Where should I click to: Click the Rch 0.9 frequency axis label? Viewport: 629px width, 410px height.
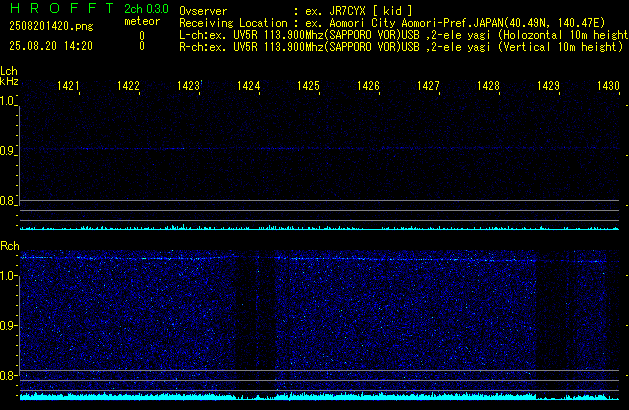[x=8, y=325]
